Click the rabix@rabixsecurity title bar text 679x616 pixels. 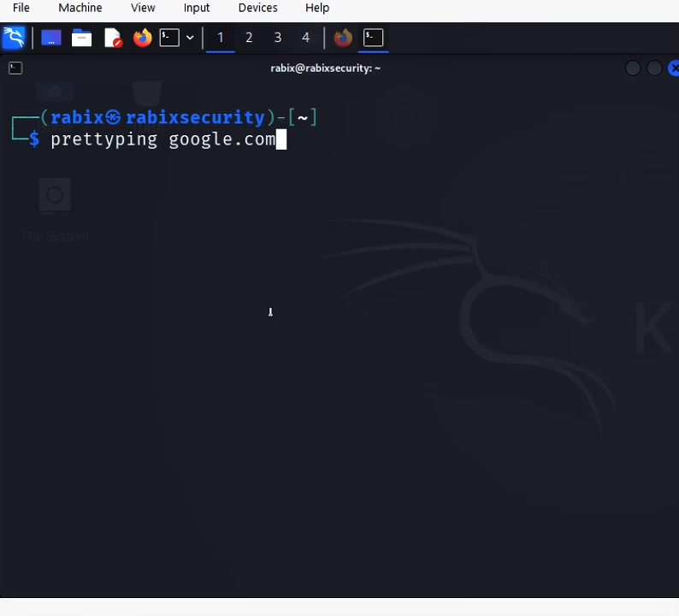pos(325,68)
